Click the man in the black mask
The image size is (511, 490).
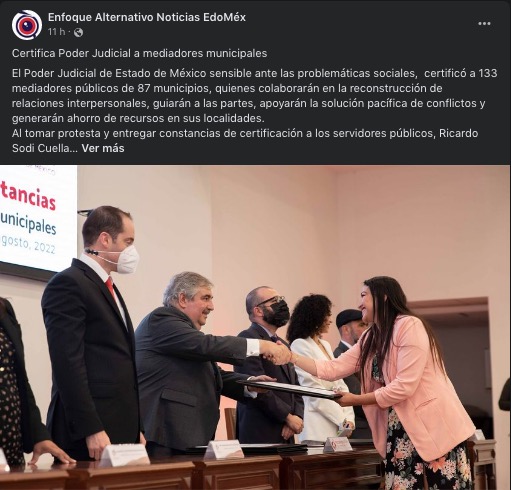coord(269,365)
